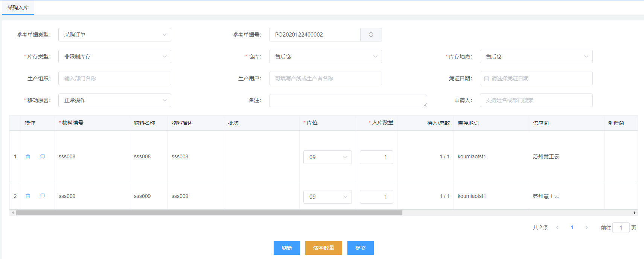Screen dimensions: 644x259
Task: Expand the 库存类型 dropdown
Action: [114, 57]
